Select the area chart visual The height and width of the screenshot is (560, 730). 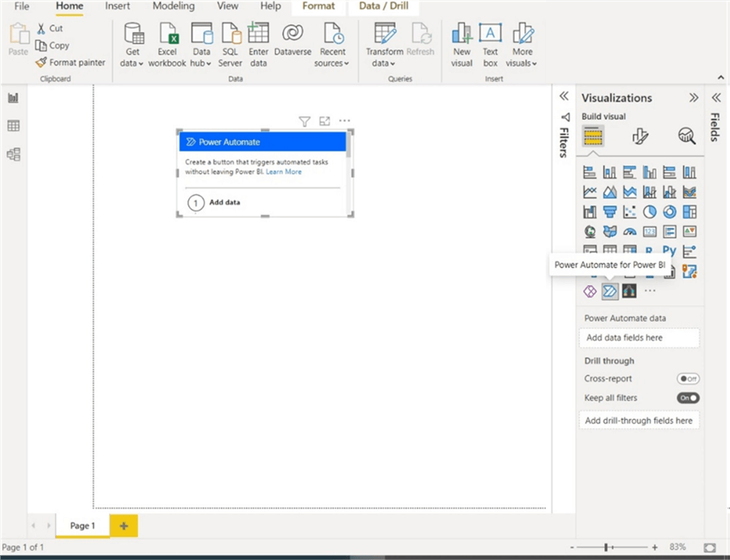(609, 192)
